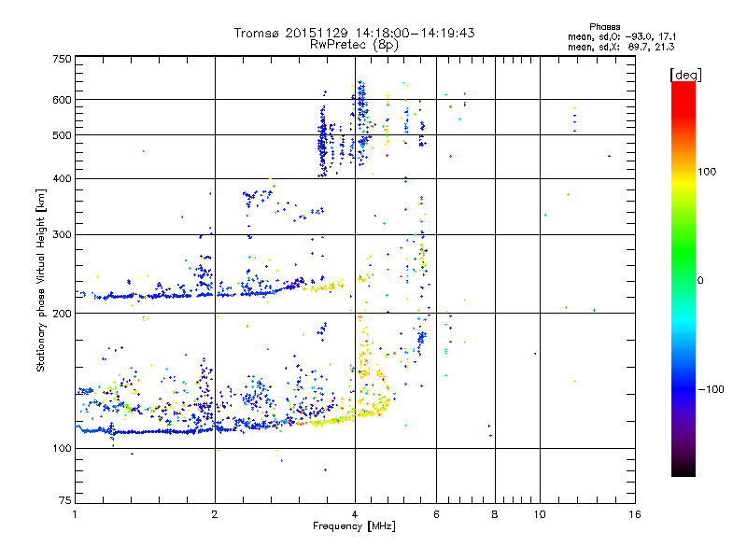The height and width of the screenshot is (560, 747).
Task: Click the 'Stationary phase Virtual Height [km]' axis title
Action: click(40, 280)
